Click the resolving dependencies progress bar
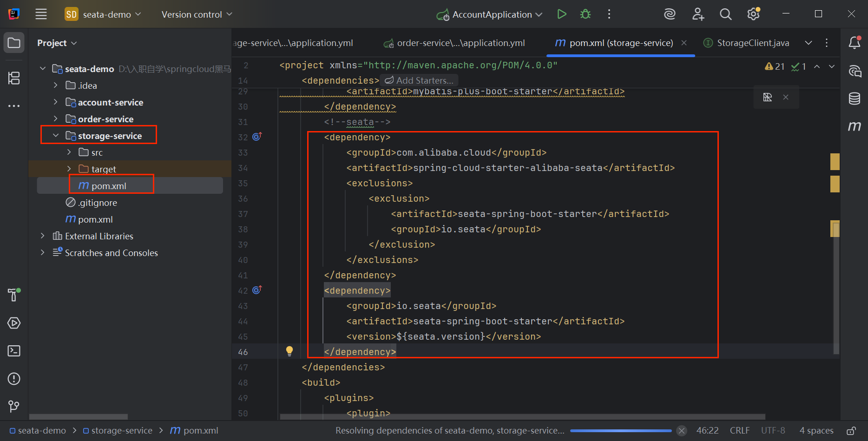Viewport: 868px width, 441px height. click(x=621, y=431)
